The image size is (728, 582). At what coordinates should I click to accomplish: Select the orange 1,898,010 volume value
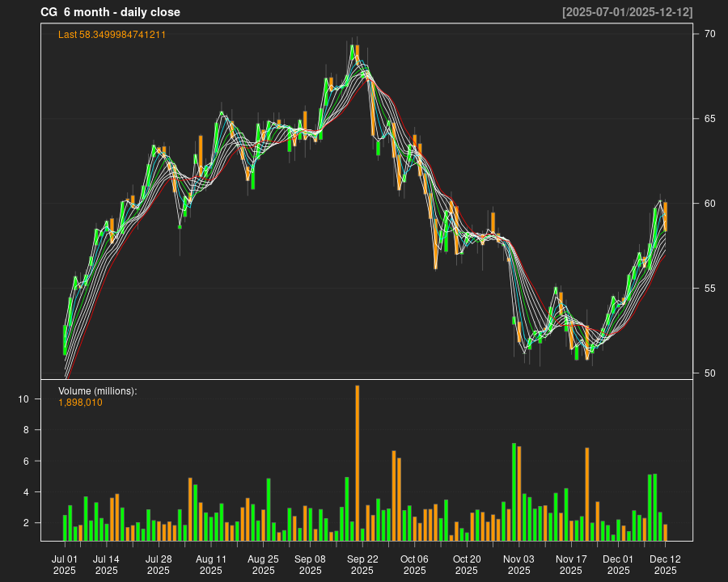pos(80,403)
